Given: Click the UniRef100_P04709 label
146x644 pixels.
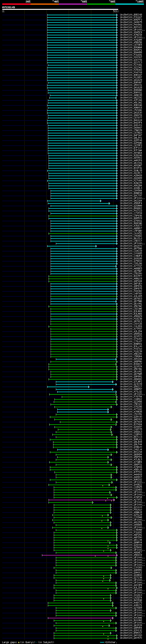Looking at the screenshot, I should pyautogui.click(x=131, y=72).
